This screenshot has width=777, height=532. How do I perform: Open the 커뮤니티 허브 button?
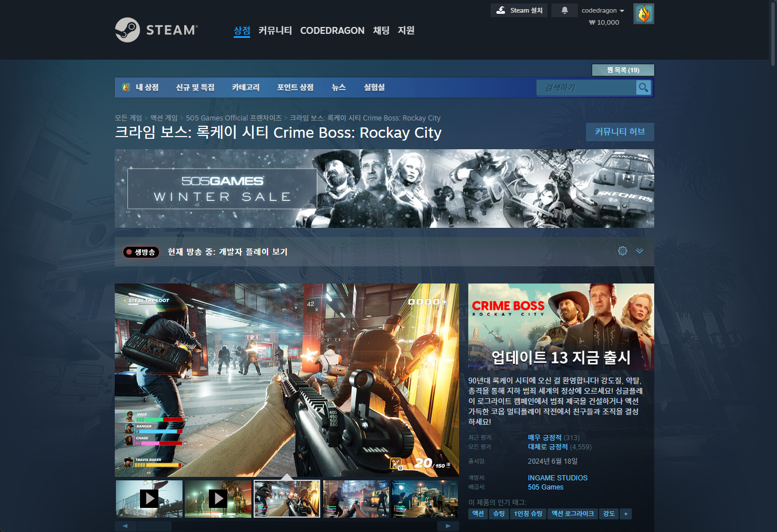click(620, 131)
